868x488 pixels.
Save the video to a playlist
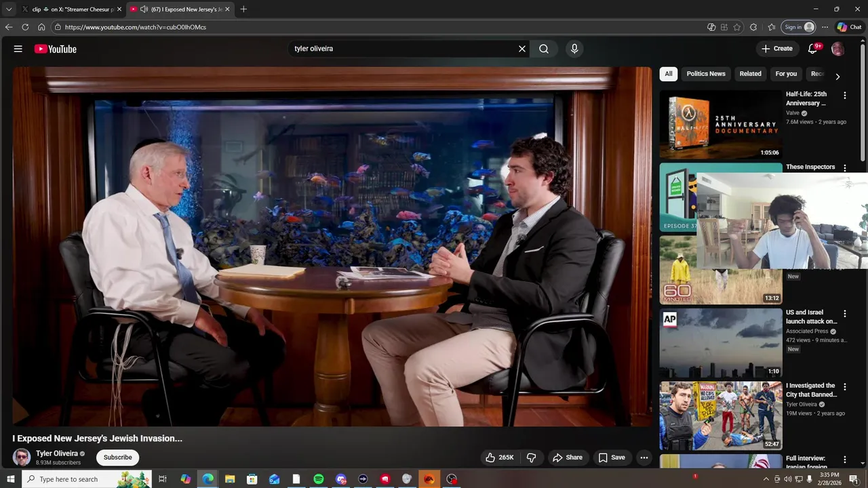pos(612,457)
